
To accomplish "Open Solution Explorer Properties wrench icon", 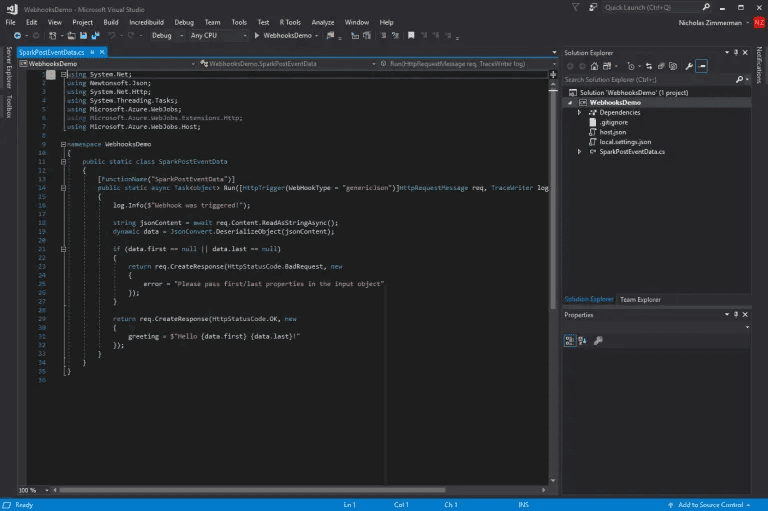I will 689,67.
